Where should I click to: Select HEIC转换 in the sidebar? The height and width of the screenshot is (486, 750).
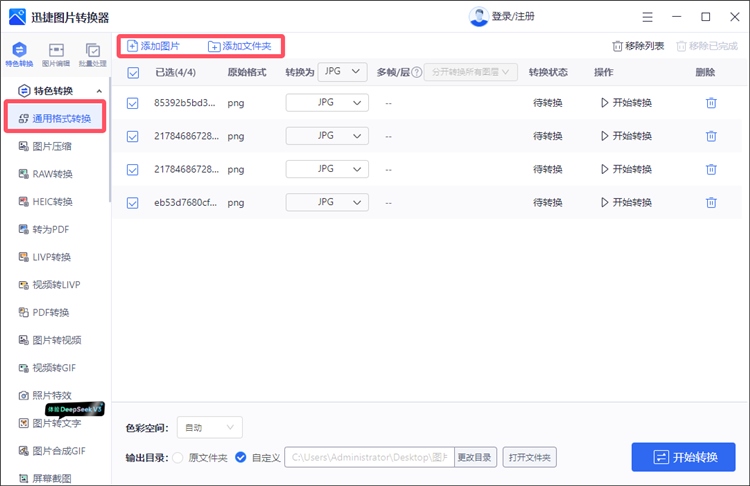(45, 202)
